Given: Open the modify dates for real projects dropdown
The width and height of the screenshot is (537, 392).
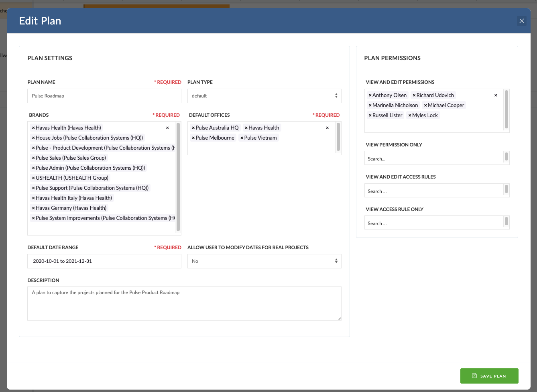Looking at the screenshot, I should pyautogui.click(x=264, y=261).
